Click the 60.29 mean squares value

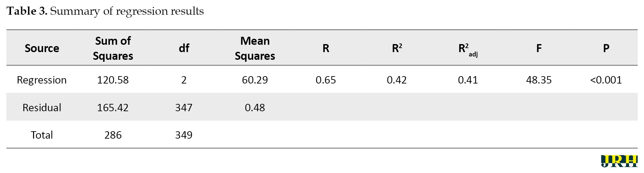[x=255, y=80]
